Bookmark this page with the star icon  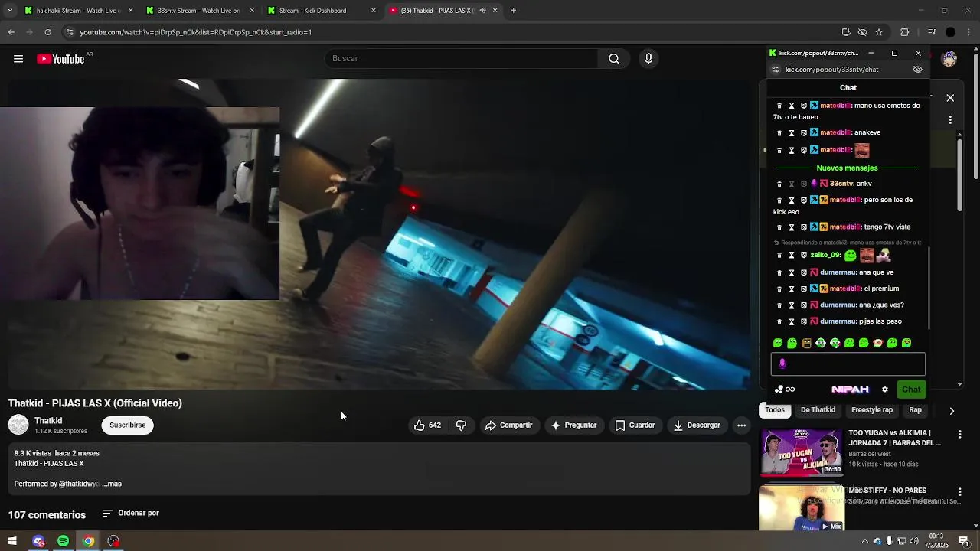click(879, 32)
